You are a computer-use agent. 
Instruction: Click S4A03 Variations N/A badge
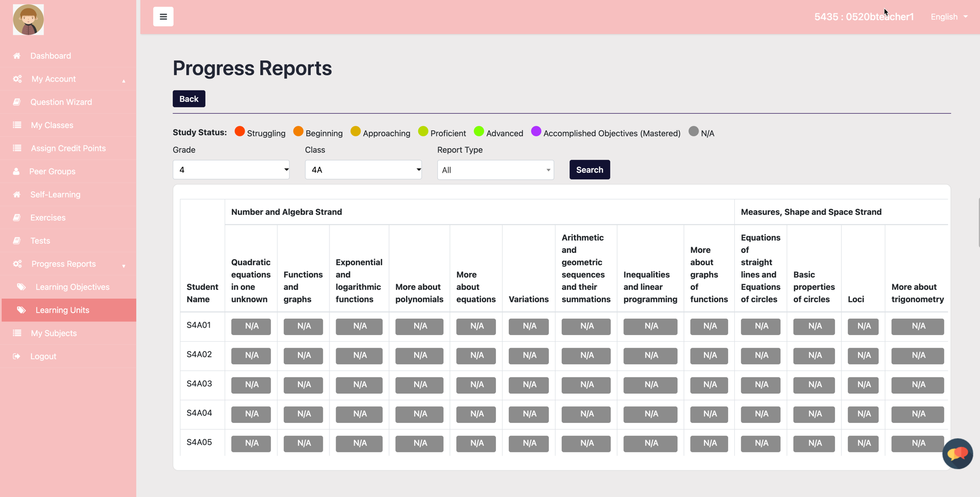click(x=529, y=385)
